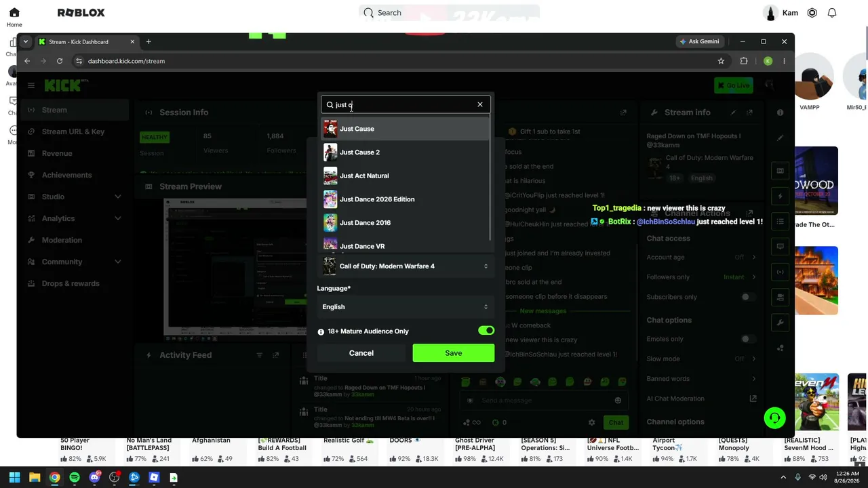Open Stream URL & Key in the sidebar
Screen dimensions: 868x488
click(75, 131)
